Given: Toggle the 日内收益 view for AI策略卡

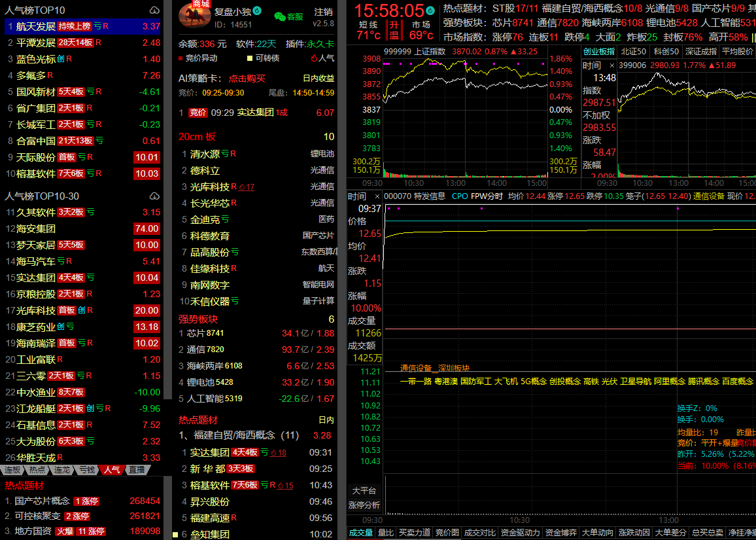Looking at the screenshot, I should pyautogui.click(x=318, y=79).
